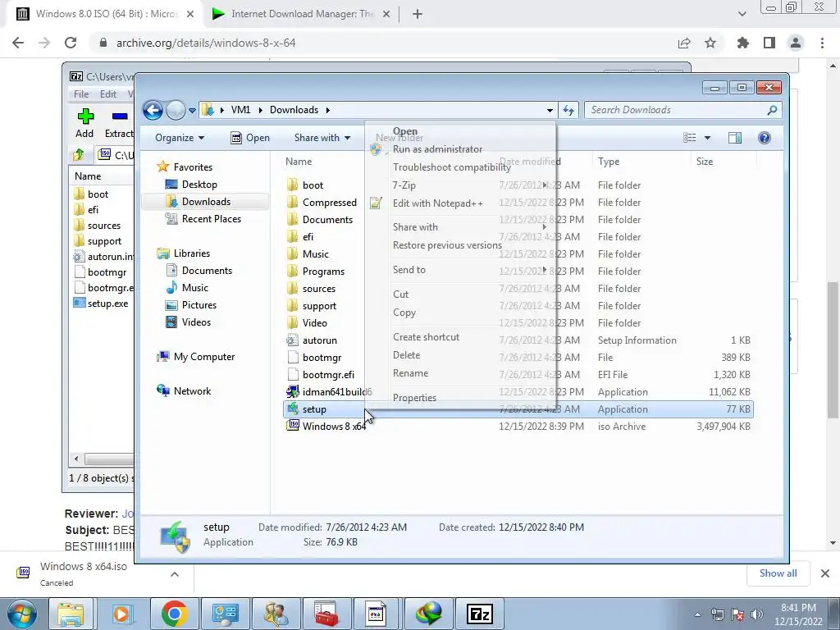Open the Edit menu in 7-Zip

click(x=108, y=94)
